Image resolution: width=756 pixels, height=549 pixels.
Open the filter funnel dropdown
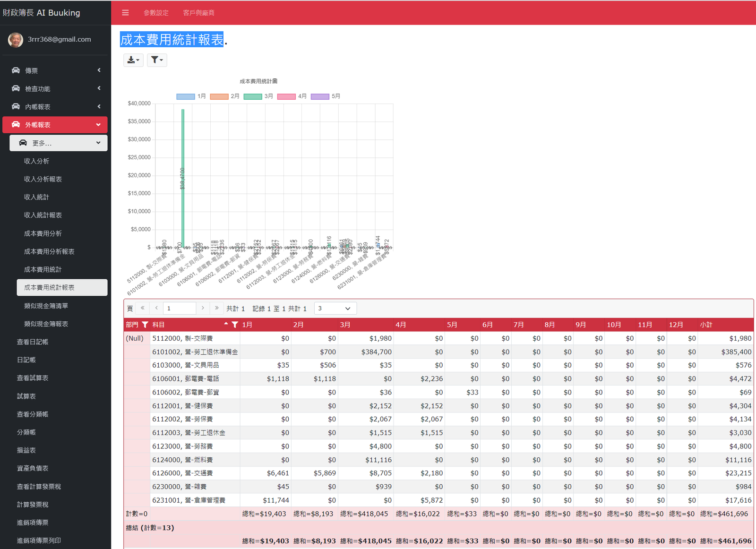(157, 60)
